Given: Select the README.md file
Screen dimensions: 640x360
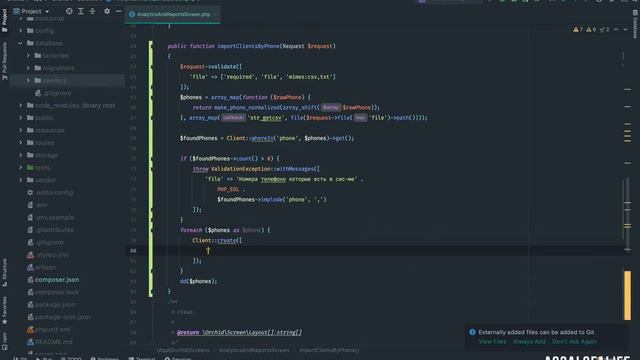Looking at the screenshot, I should tap(49, 342).
